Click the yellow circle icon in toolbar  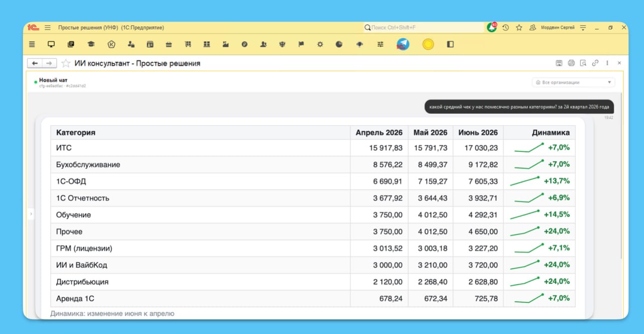coord(428,44)
